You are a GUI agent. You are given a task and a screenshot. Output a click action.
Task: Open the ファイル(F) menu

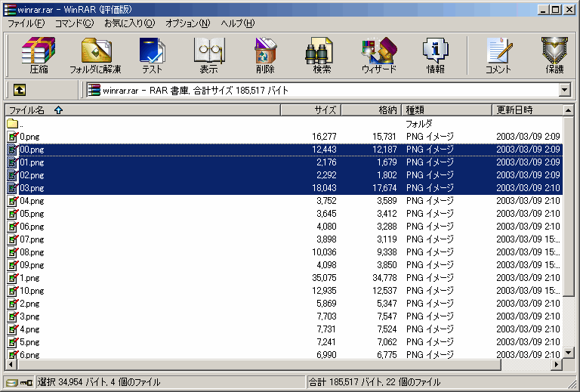(x=26, y=23)
